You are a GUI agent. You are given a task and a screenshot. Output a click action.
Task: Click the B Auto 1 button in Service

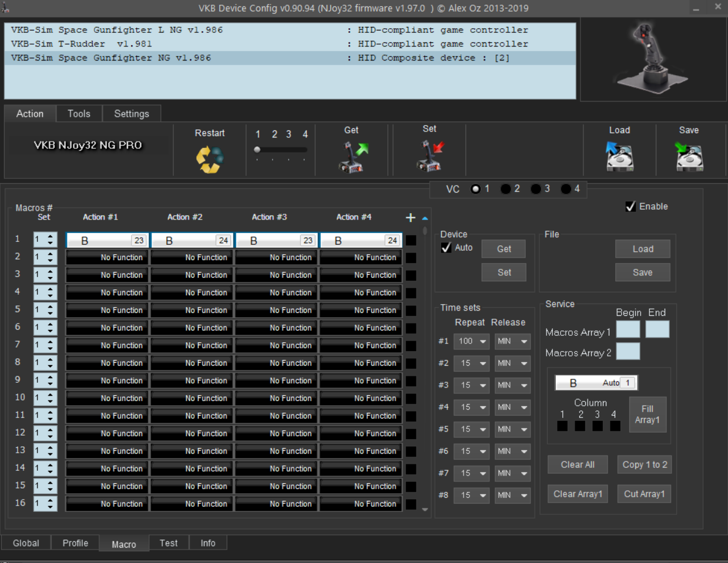click(x=596, y=383)
